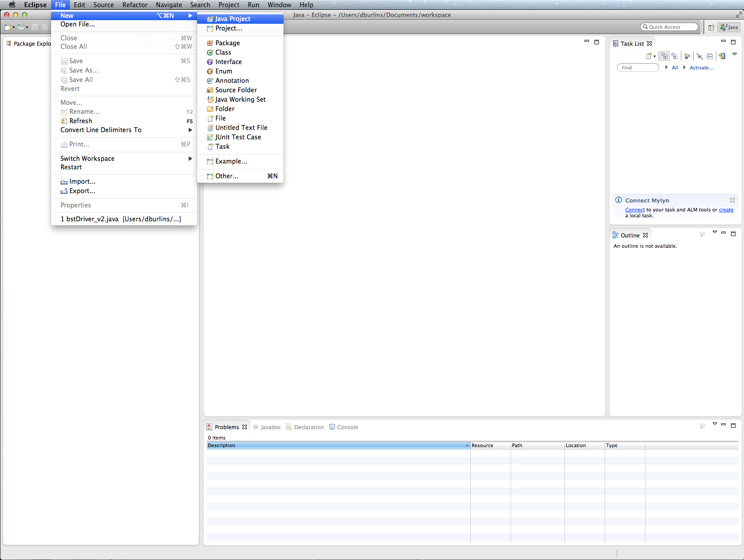Create a new Package
The image size is (744, 560).
coord(240,43)
